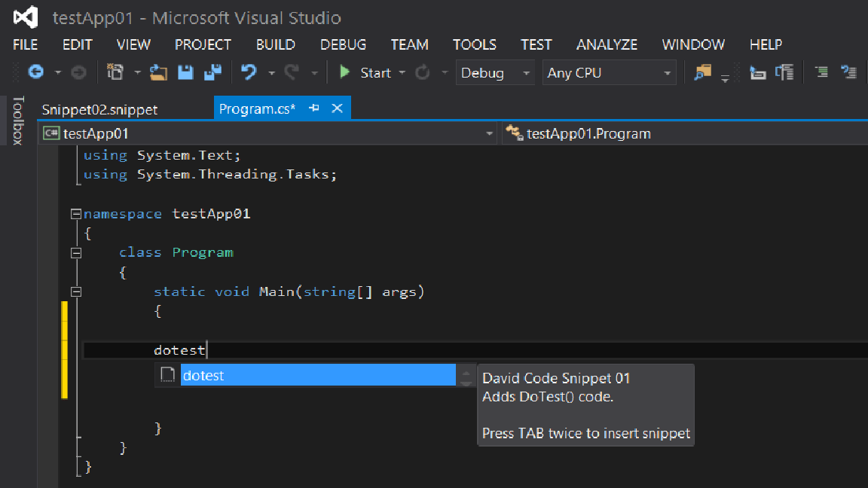Image resolution: width=868 pixels, height=488 pixels.
Task: Click the Uncomment lines icon
Action: pos(848,72)
